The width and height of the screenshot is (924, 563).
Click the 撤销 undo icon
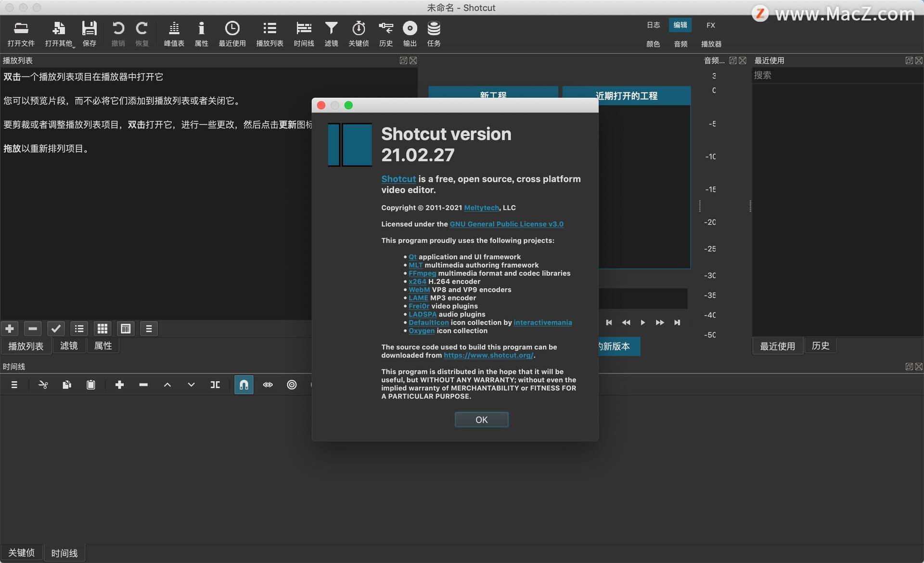(x=118, y=34)
